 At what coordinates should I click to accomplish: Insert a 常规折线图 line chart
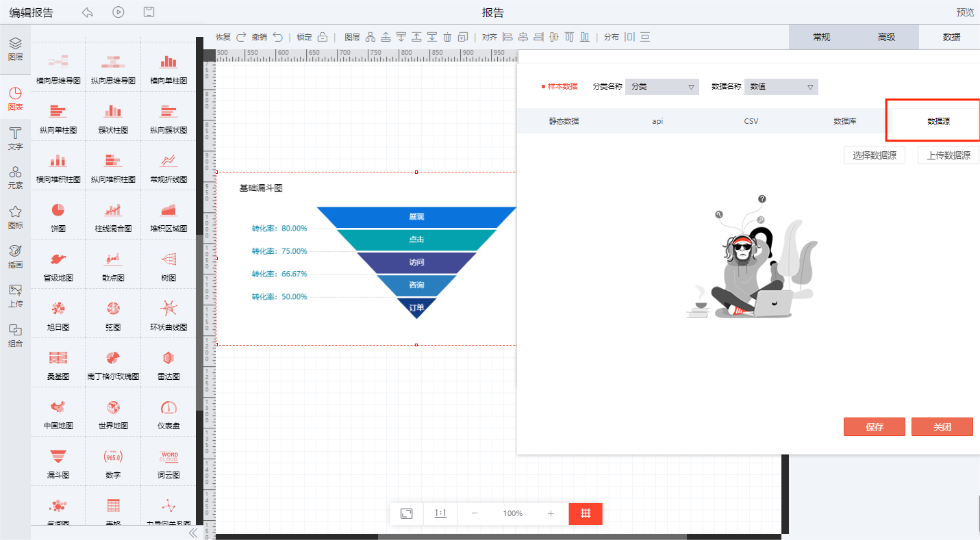pos(168,168)
